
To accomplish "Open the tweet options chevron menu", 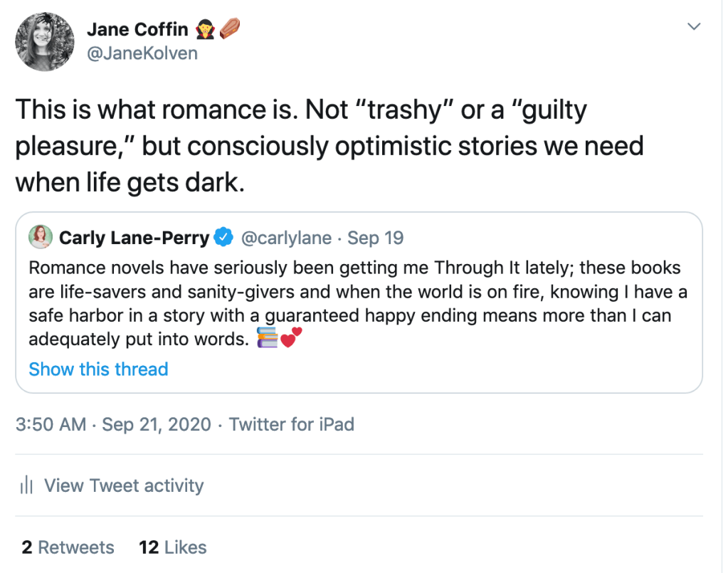I will [x=694, y=27].
